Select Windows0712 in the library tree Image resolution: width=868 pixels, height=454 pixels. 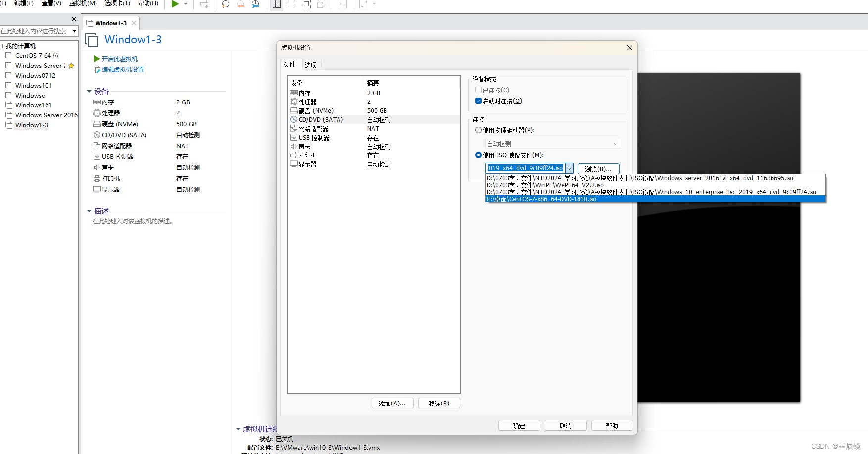click(35, 75)
